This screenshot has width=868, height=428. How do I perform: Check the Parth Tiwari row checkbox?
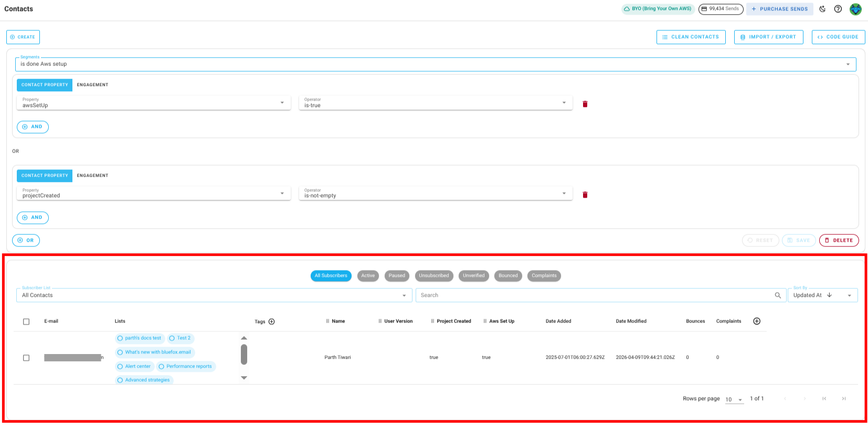[26, 358]
